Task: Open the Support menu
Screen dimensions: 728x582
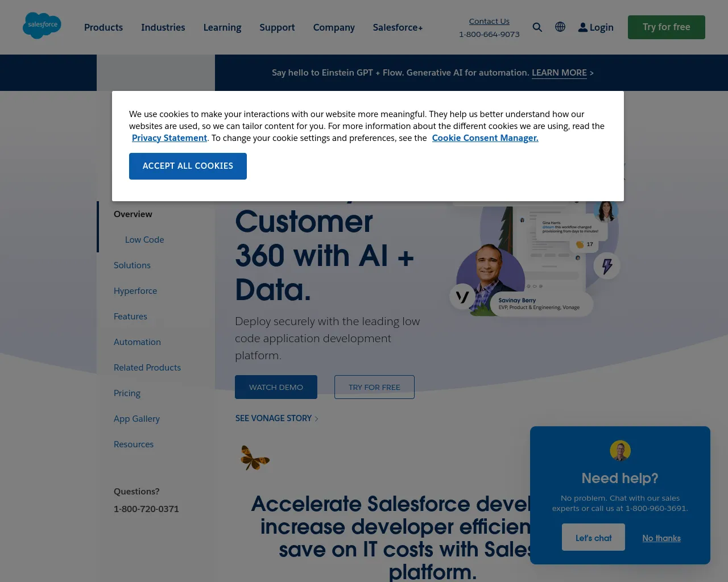Action: (x=277, y=27)
